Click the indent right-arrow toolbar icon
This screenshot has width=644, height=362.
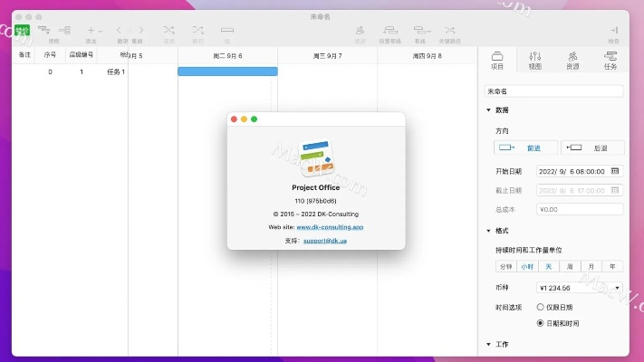click(x=140, y=30)
